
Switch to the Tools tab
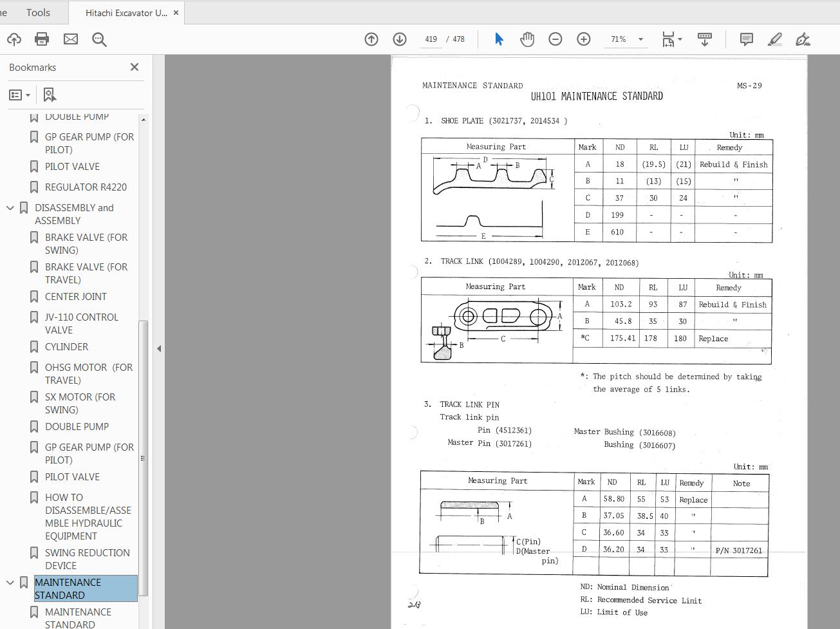[37, 12]
